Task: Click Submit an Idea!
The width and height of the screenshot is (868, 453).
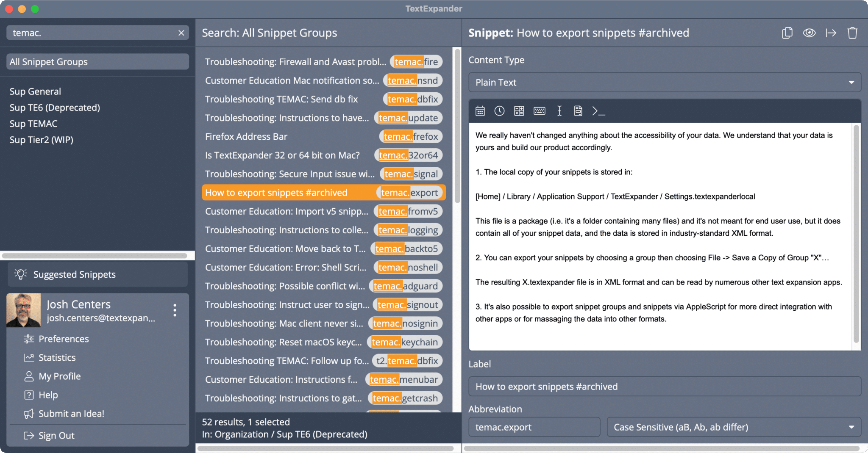Action: tap(71, 414)
